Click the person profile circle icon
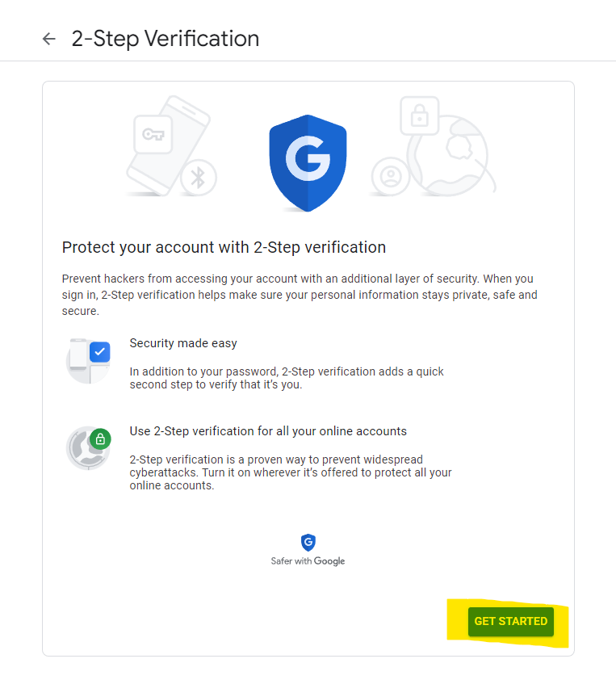 (x=392, y=177)
